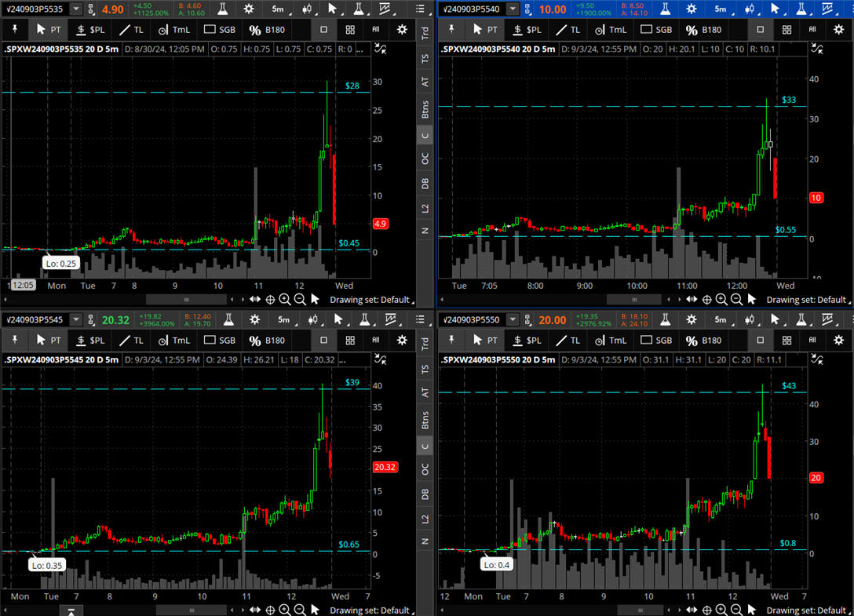The height and width of the screenshot is (616, 854).
Task: Click the zoom out magnifier below the P5540 chart
Action: tap(738, 299)
